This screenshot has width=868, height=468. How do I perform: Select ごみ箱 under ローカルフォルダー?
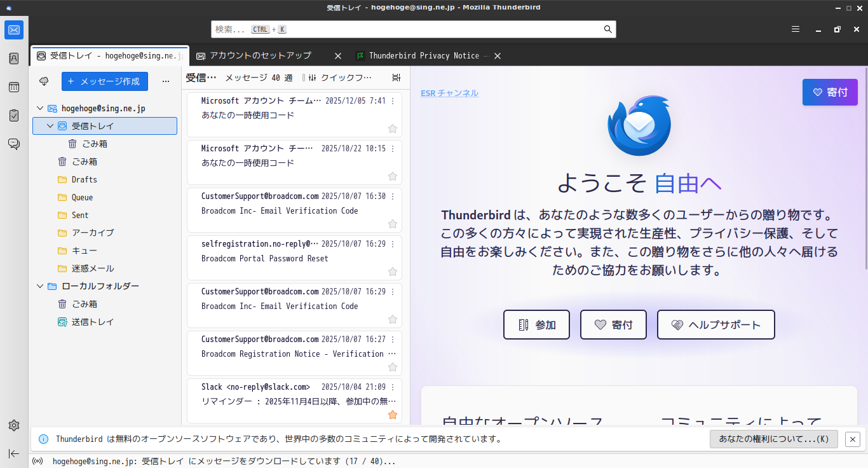(105, 304)
